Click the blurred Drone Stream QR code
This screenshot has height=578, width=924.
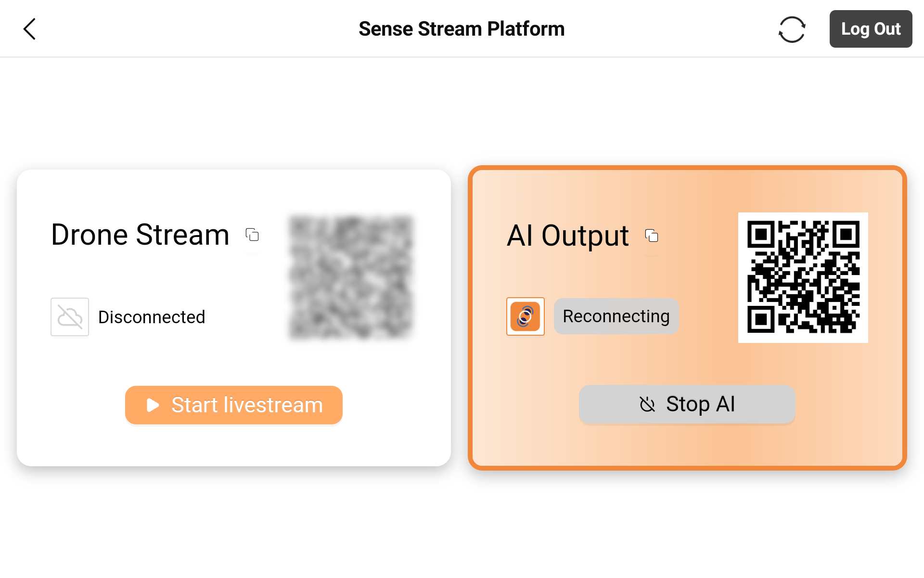pyautogui.click(x=350, y=277)
